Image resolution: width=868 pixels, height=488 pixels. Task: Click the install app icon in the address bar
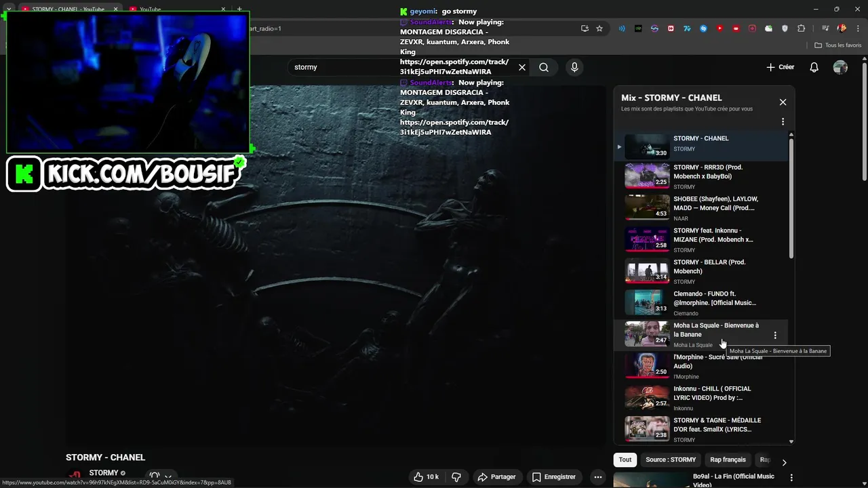pos(585,28)
